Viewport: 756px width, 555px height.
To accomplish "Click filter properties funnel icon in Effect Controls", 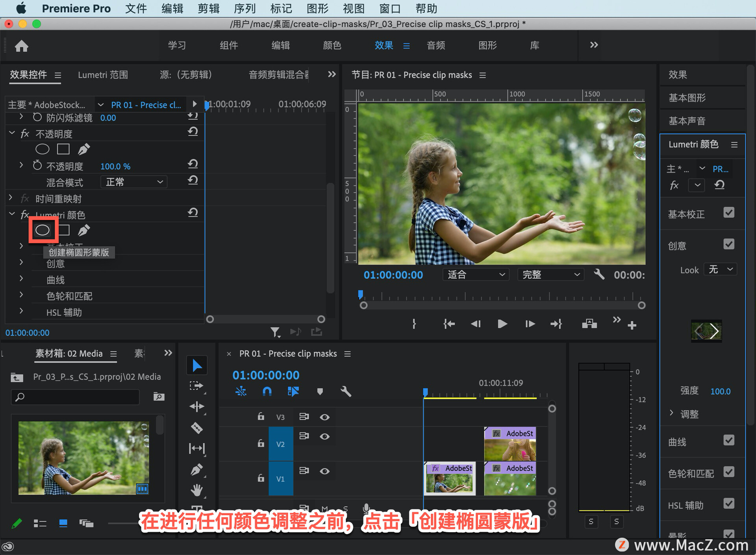I will tap(275, 333).
